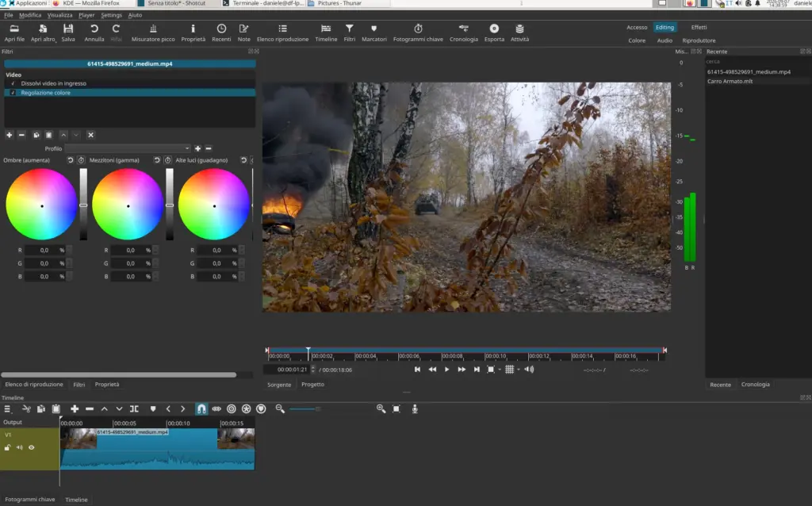Toggle ripple mode in timeline
The width and height of the screenshot is (812, 506).
click(232, 408)
